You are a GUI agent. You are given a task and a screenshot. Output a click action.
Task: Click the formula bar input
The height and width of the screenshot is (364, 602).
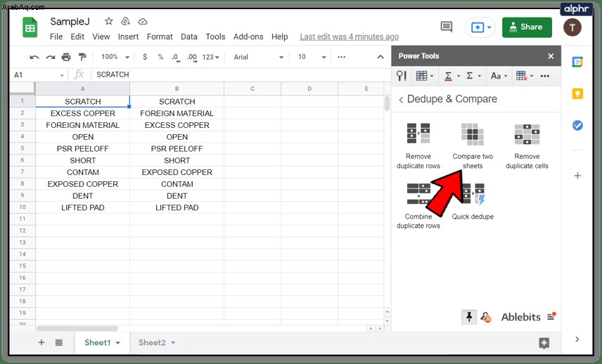click(241, 74)
